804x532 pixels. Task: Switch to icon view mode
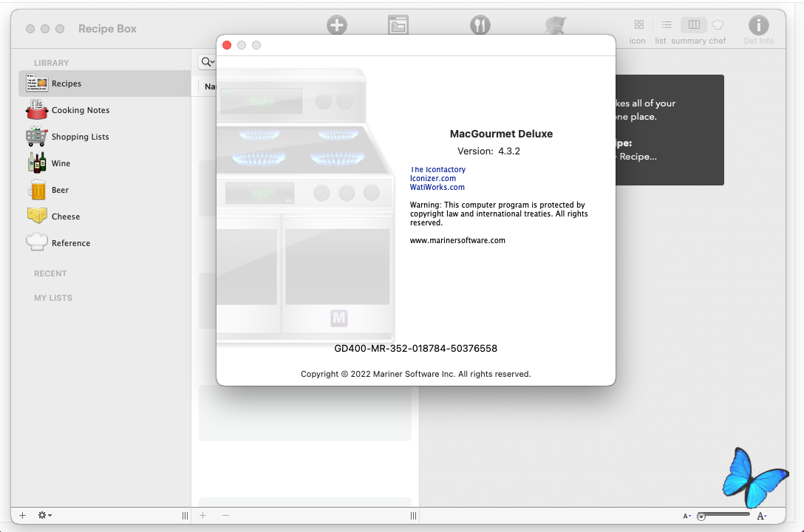[638, 24]
